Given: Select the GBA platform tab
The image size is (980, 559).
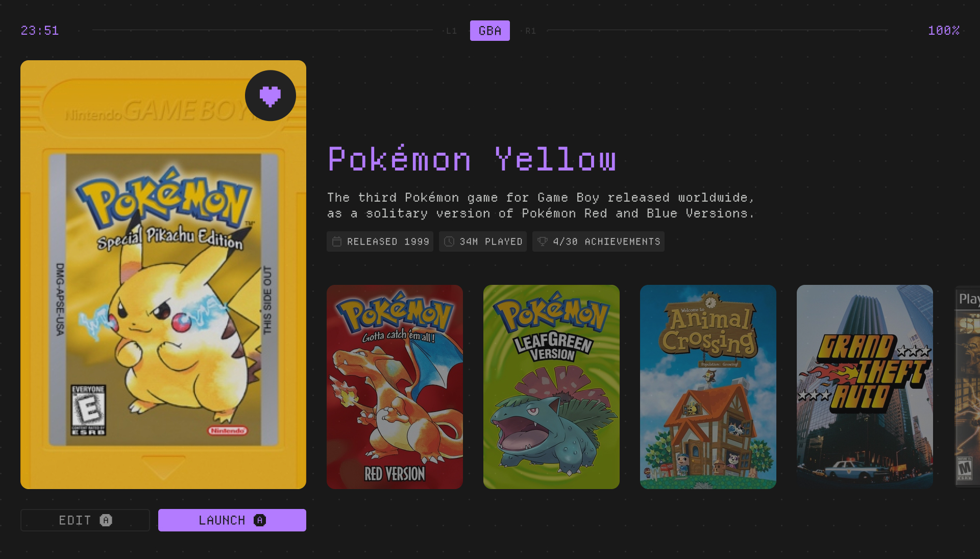Looking at the screenshot, I should 490,31.
